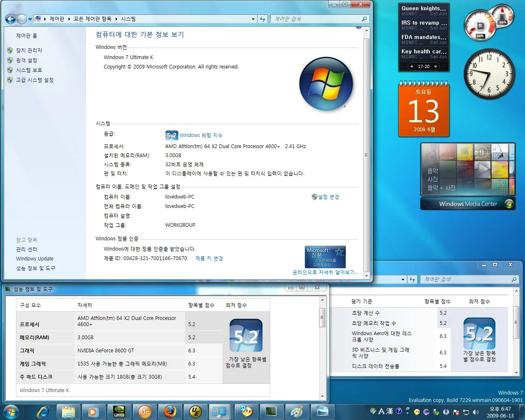
Task: Click the volume speaker tray icon
Action: 476,412
